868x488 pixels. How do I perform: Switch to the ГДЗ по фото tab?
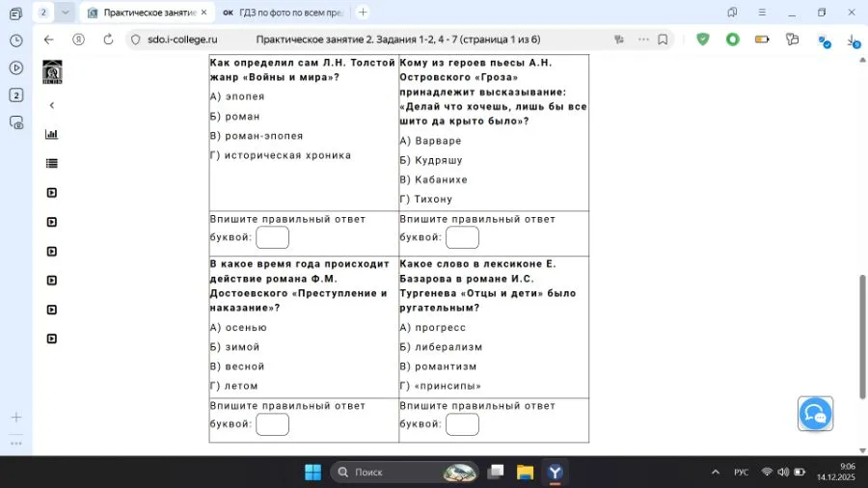283,13
